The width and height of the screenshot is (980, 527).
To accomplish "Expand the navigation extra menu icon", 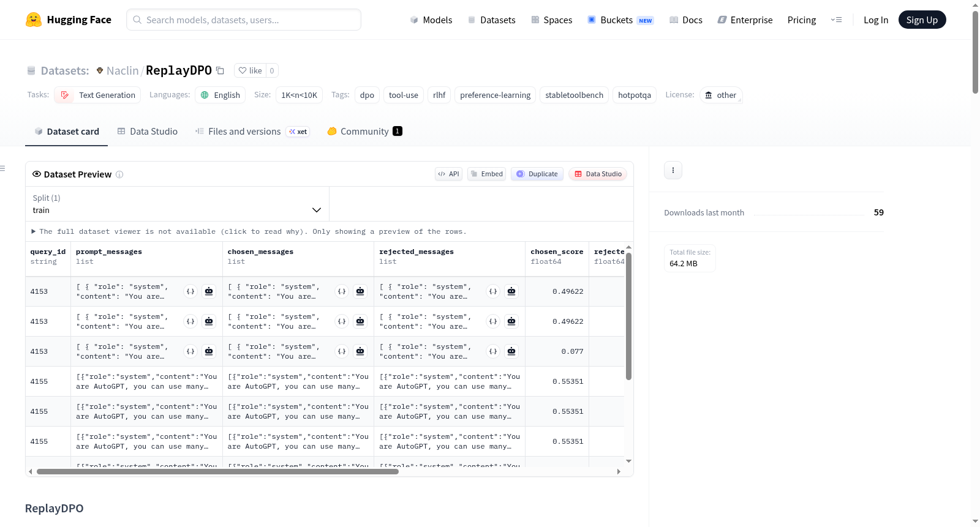I will 836,20.
